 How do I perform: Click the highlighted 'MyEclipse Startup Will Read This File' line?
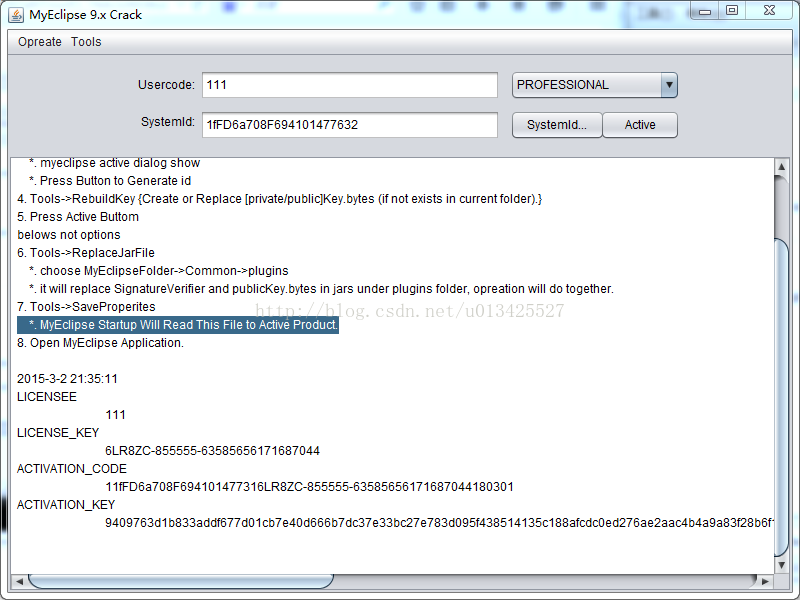(178, 325)
